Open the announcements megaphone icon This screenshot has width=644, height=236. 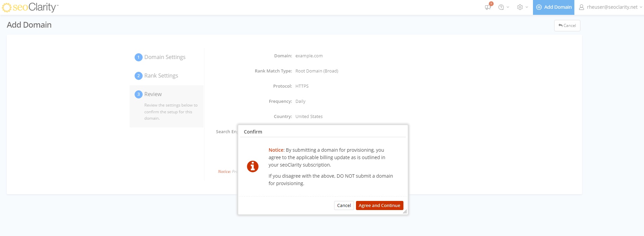click(488, 7)
